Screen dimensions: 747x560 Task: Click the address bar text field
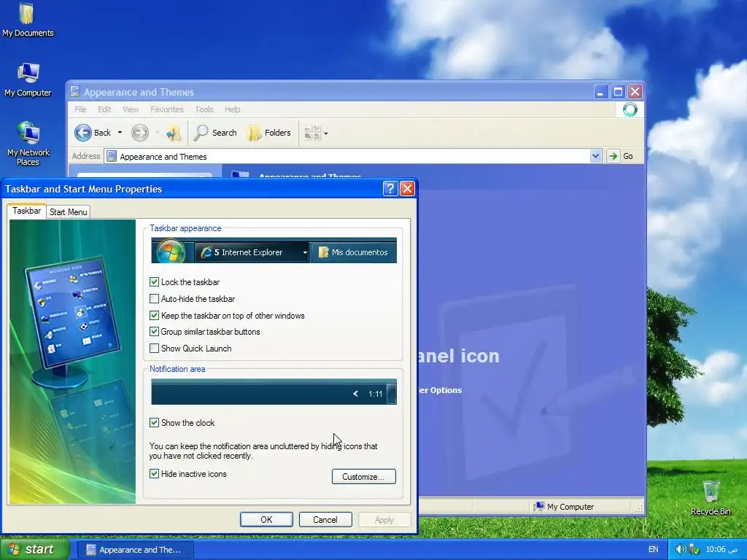[352, 156]
